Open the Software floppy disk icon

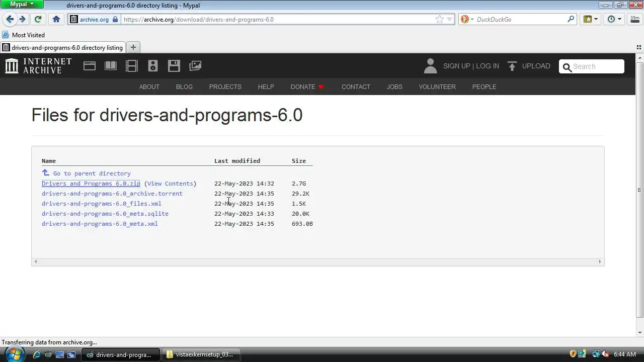click(x=174, y=66)
